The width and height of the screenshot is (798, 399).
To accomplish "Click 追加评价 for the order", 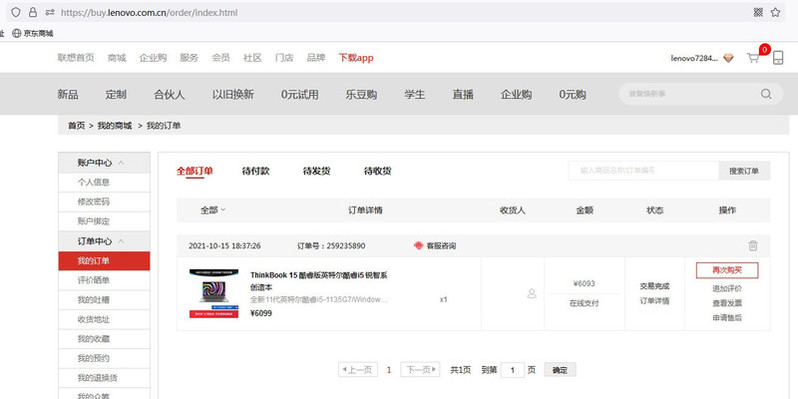I will pos(727,289).
